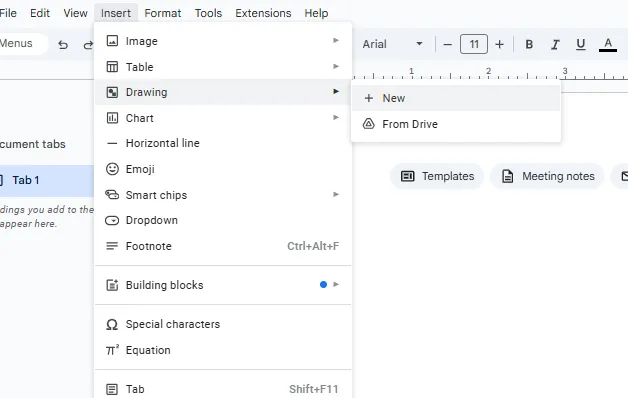Toggle Bold formatting

529,44
